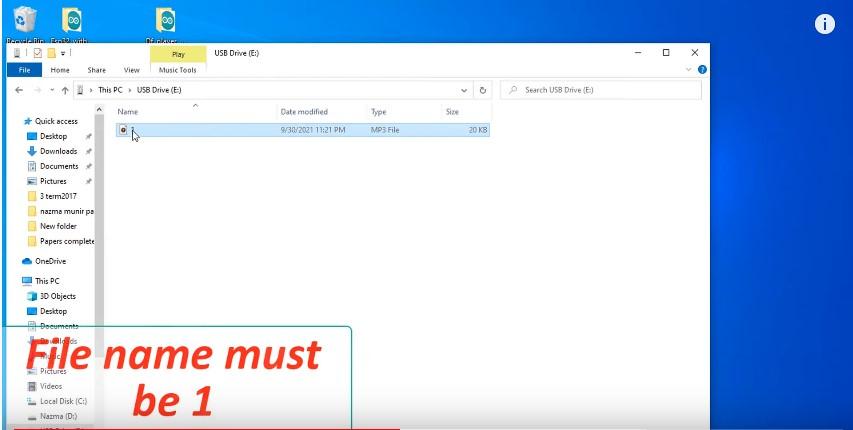Click the navigation pane scroll up arrow
Viewport: 853px width, 430px height.
(99, 109)
